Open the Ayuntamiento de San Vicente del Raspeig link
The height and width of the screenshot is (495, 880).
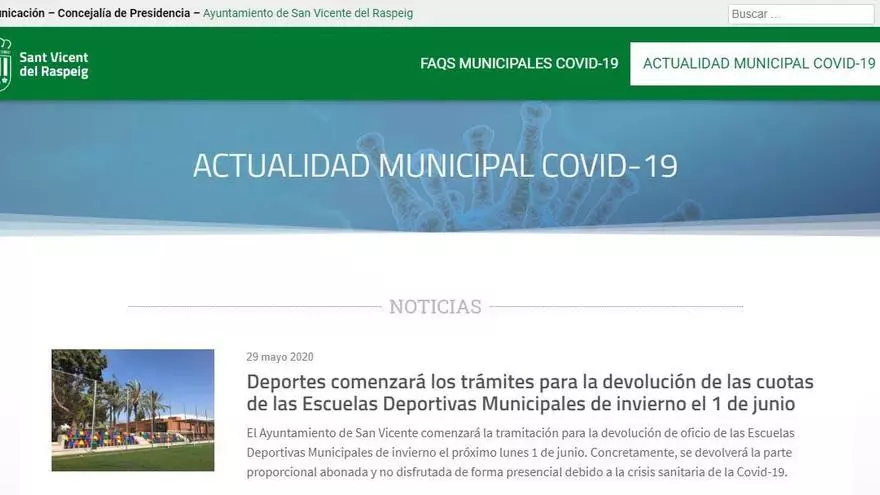[307, 13]
